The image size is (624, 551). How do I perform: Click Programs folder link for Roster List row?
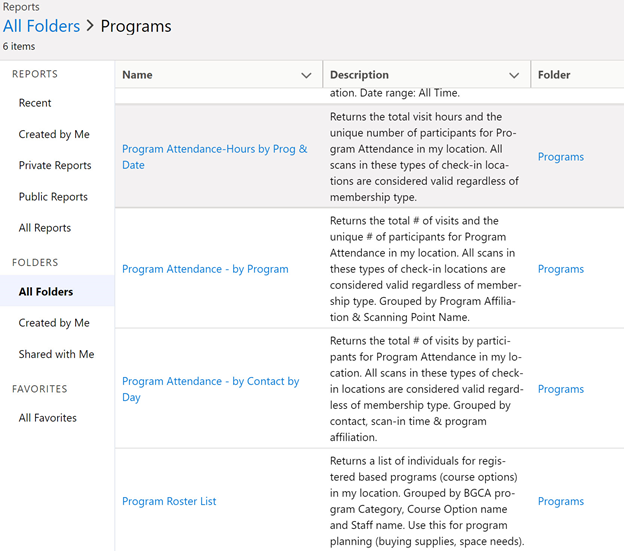click(x=560, y=501)
